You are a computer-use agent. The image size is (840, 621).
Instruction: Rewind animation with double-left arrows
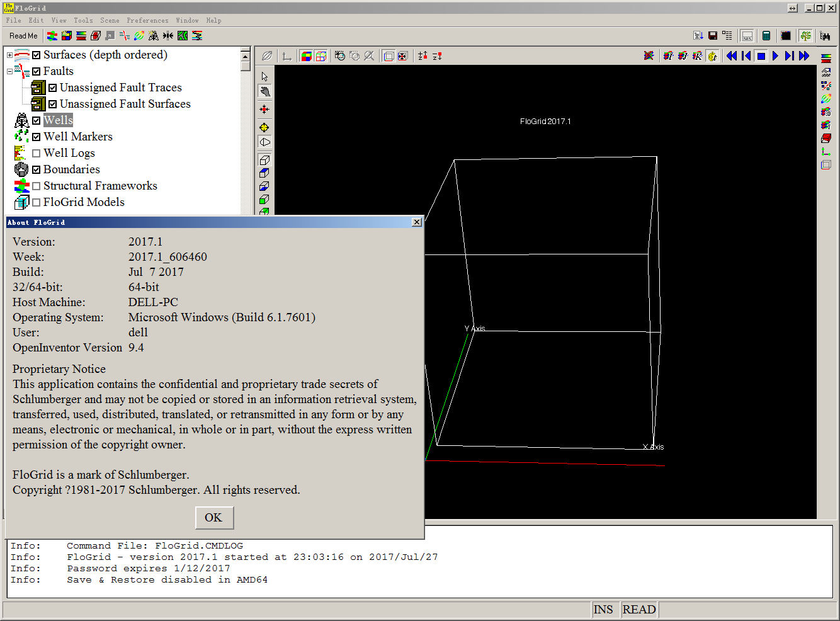click(x=732, y=55)
